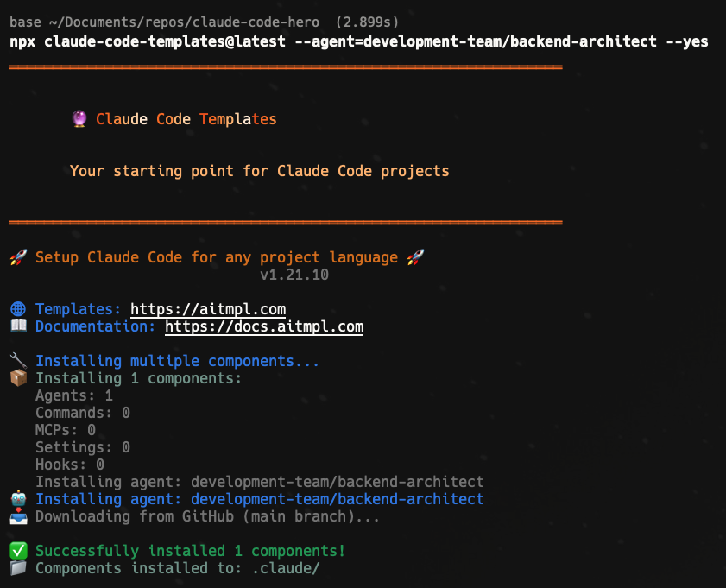Click the Commands: 0 line
This screenshot has height=588, width=726.
83,413
